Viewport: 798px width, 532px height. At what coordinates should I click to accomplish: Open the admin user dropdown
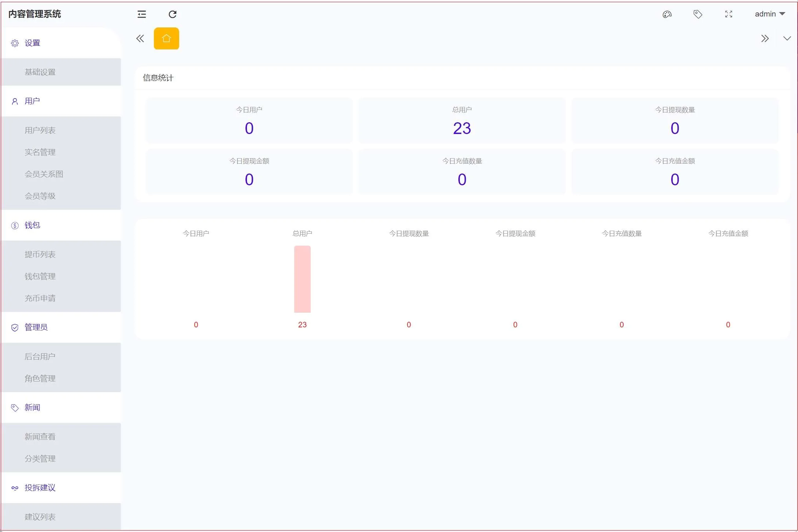click(769, 14)
